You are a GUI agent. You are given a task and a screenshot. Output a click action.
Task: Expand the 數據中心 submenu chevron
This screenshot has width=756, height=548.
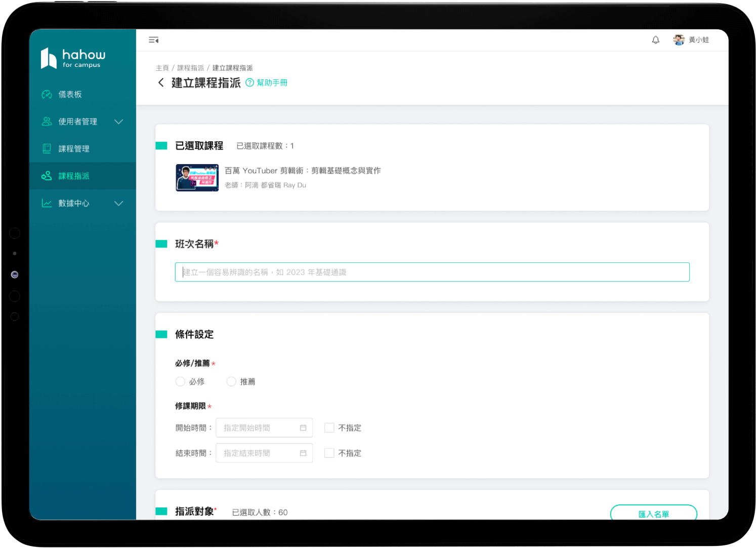[119, 204]
